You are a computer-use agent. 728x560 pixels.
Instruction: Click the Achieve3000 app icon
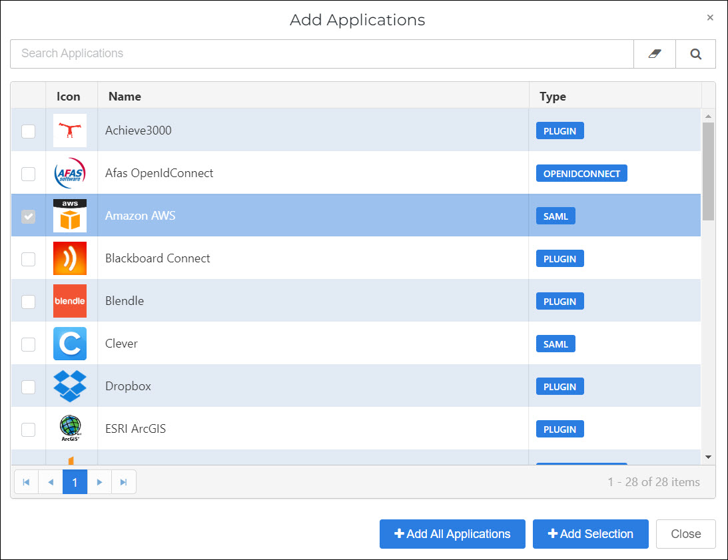coord(70,131)
